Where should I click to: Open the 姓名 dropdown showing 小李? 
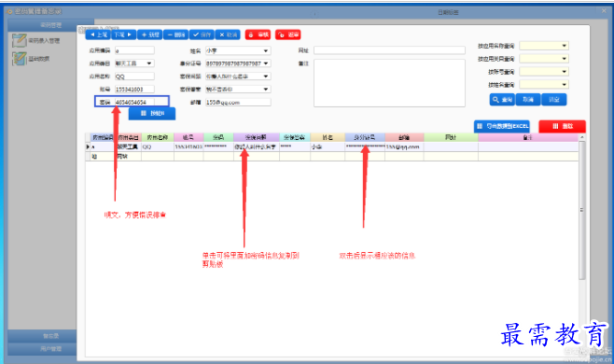point(238,50)
